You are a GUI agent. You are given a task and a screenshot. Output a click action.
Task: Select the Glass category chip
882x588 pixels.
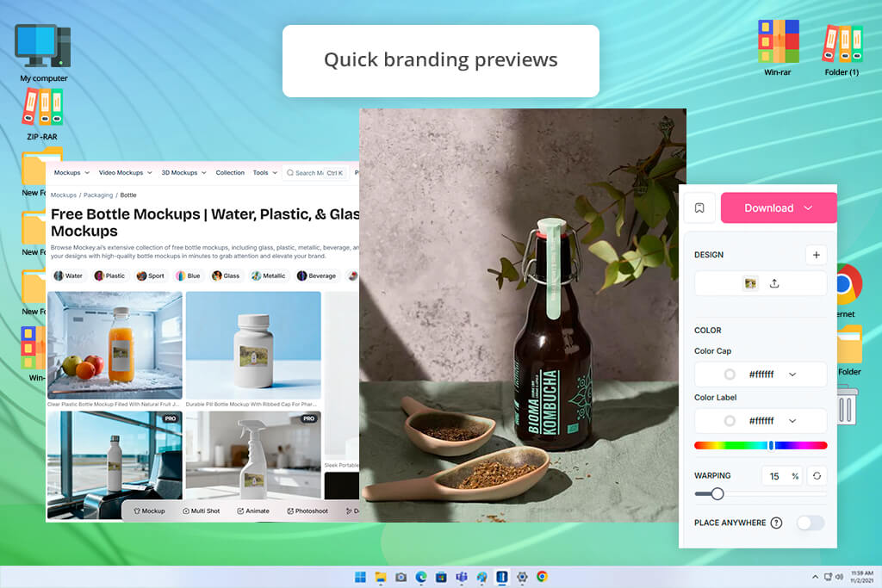(227, 276)
